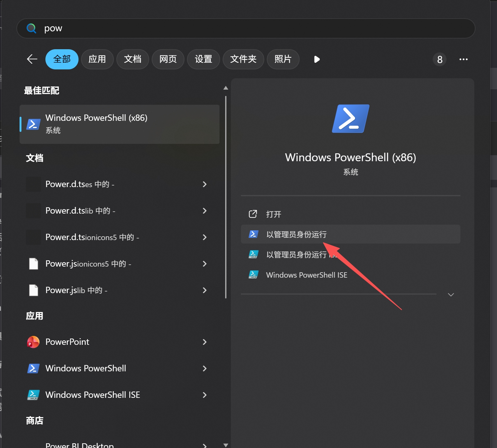Open the three-dot more options menu
This screenshot has height=448, width=497.
tap(463, 59)
